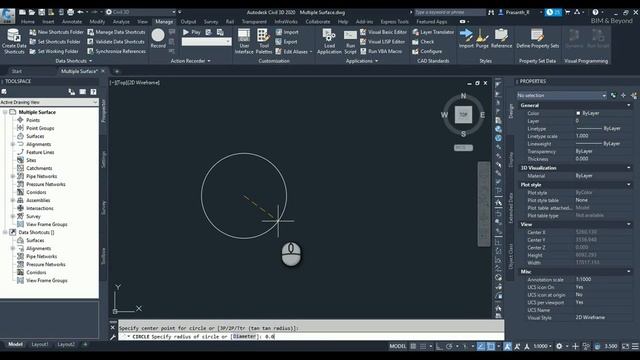Viewport: 640px width, 360px height.
Task: Click Define Property Sets
Action: (x=538, y=38)
